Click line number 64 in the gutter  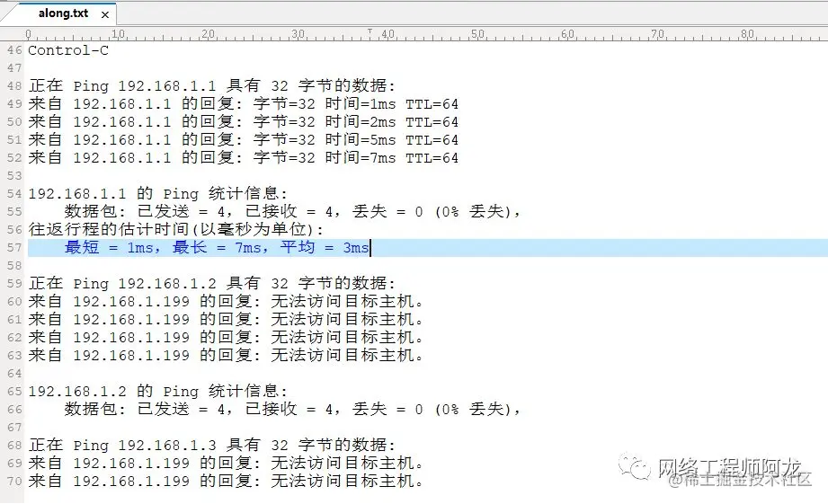14,373
